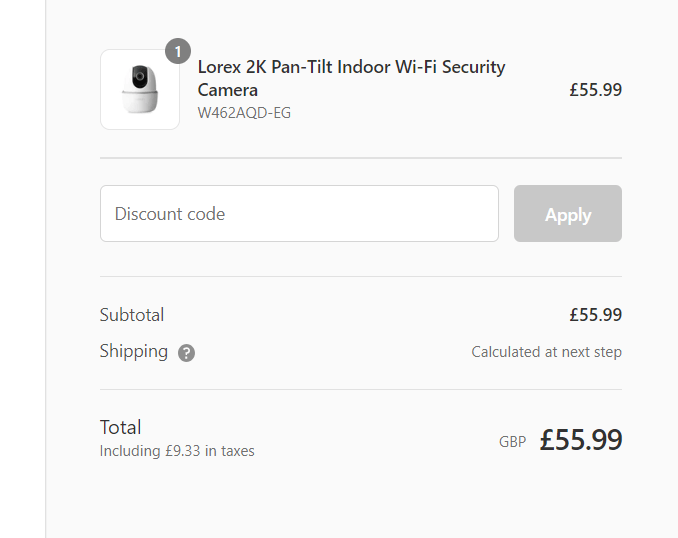
Task: Click the 'Calculated at next step' text
Action: point(546,352)
